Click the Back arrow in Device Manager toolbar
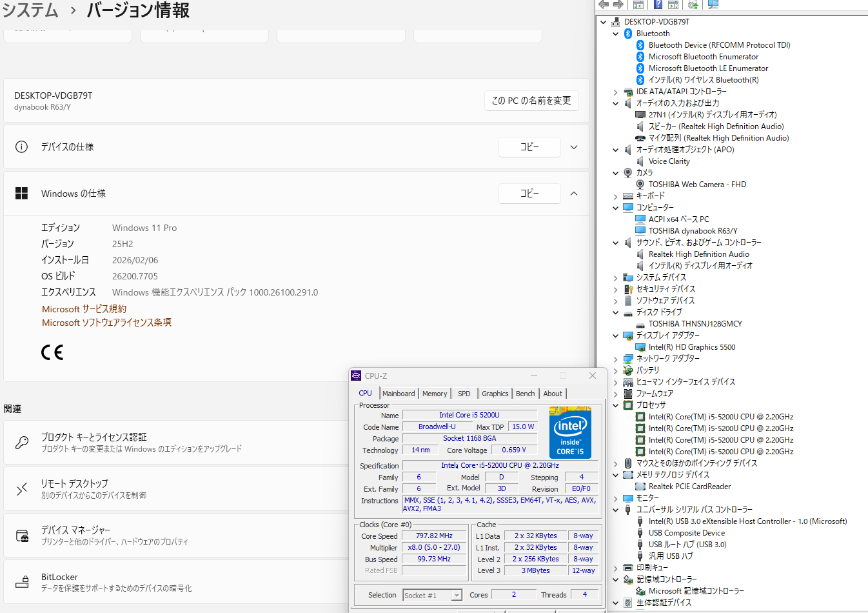Image resolution: width=868 pixels, height=613 pixels. tap(604, 5)
